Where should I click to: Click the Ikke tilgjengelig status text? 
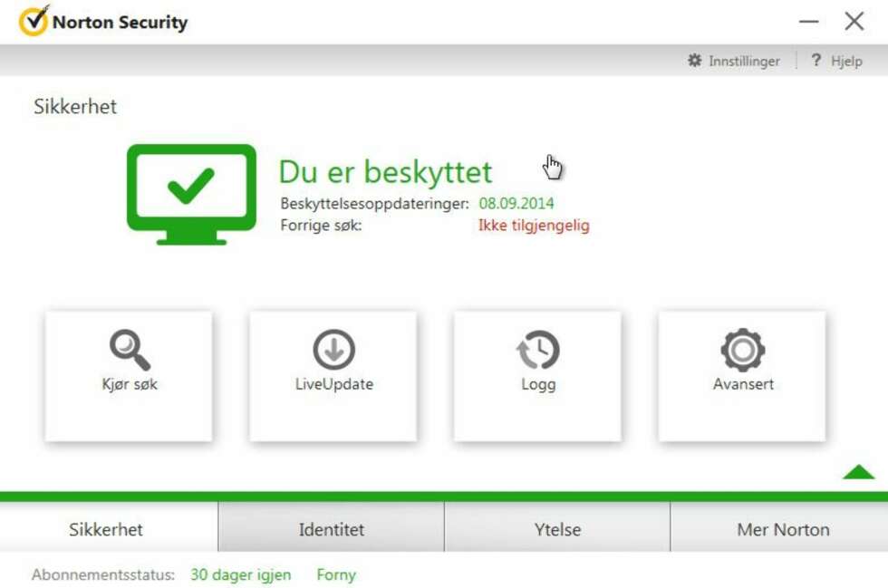point(534,226)
